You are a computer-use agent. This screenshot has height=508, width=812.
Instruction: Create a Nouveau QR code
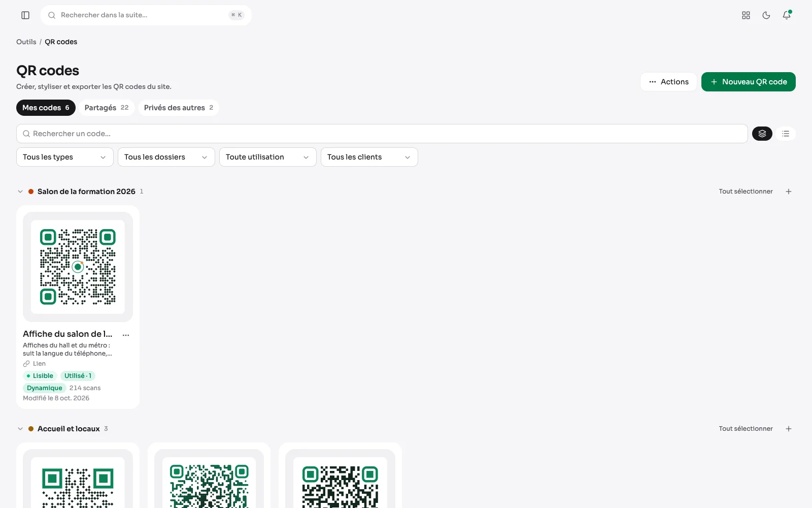(x=749, y=82)
